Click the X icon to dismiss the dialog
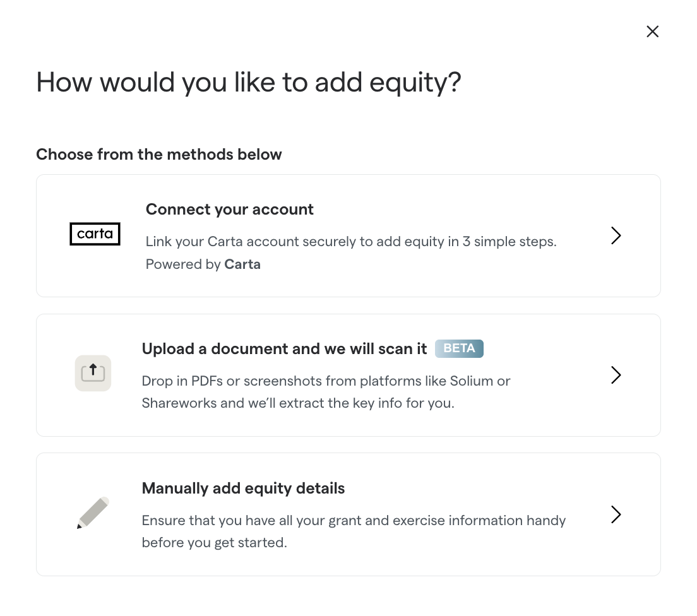The image size is (697, 616). tap(652, 31)
